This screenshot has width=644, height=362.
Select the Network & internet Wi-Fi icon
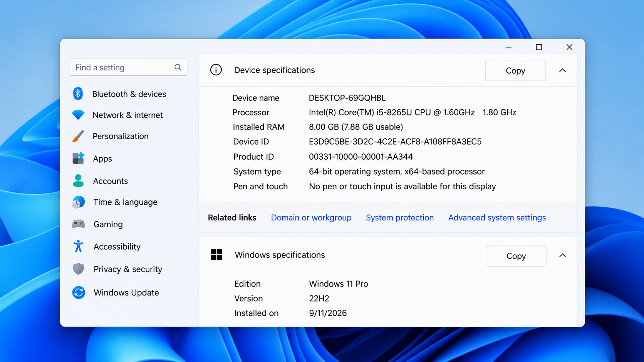click(x=78, y=115)
